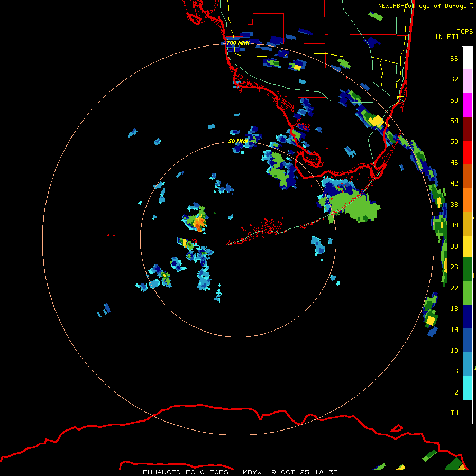Click the '38' legend value
This screenshot has width=476, height=476.
454,204
